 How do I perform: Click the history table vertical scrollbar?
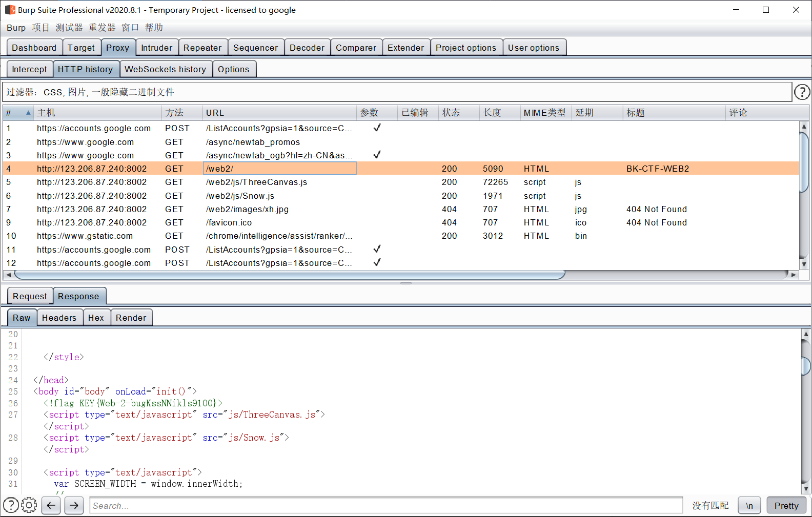point(804,162)
